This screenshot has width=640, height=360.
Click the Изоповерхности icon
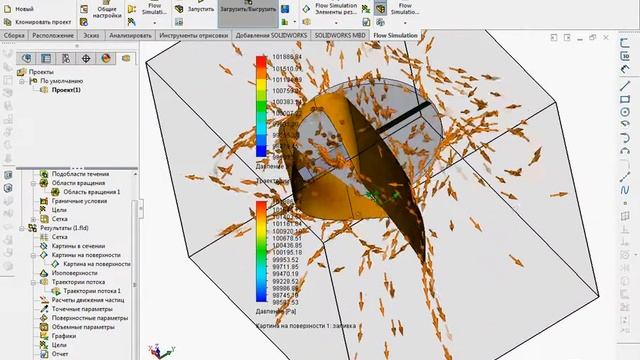(44, 273)
